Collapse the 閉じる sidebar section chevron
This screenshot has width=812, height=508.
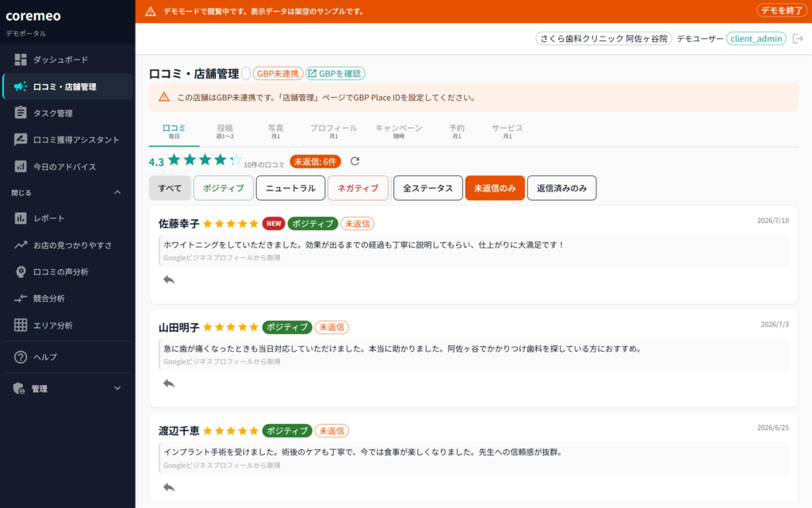point(117,192)
